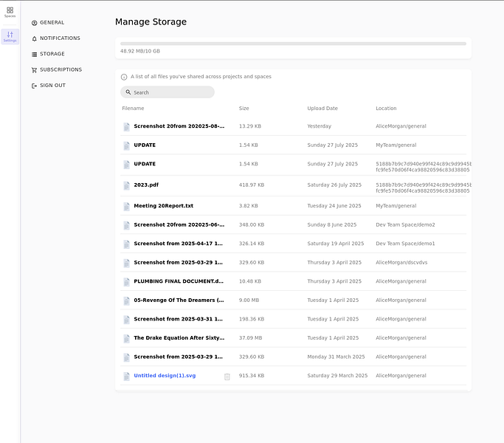Open Notifications settings
The image size is (504, 443).
pos(56,38)
